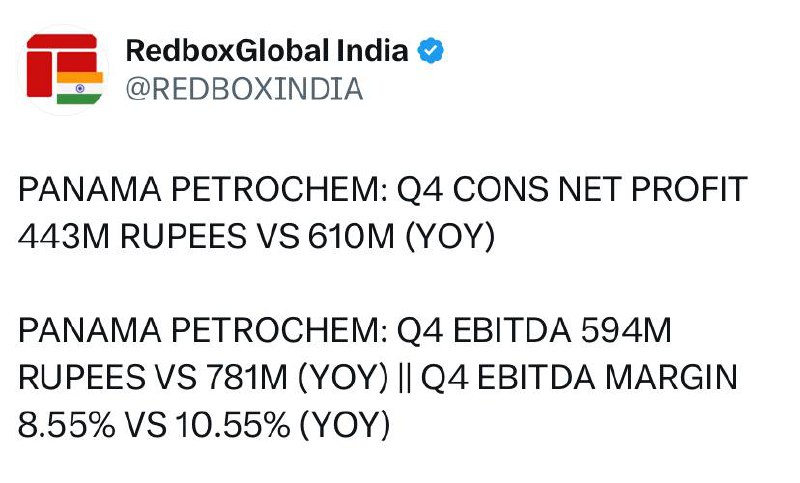Click the Q4 CONS NET PROFIT text
Image resolution: width=800 pixels, height=483 pixels.
coord(572,190)
